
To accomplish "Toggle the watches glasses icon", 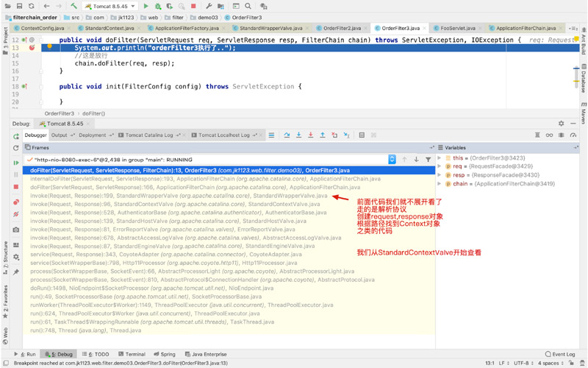I will (x=549, y=135).
